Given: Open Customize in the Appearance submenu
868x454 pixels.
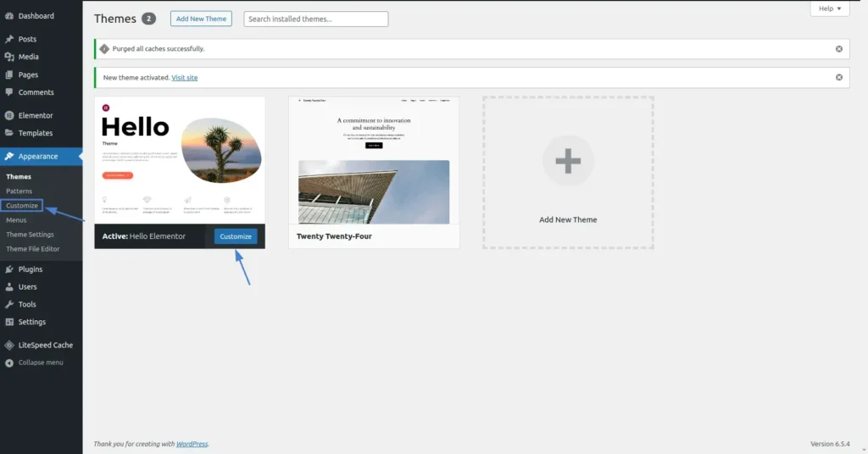Looking at the screenshot, I should 22,206.
